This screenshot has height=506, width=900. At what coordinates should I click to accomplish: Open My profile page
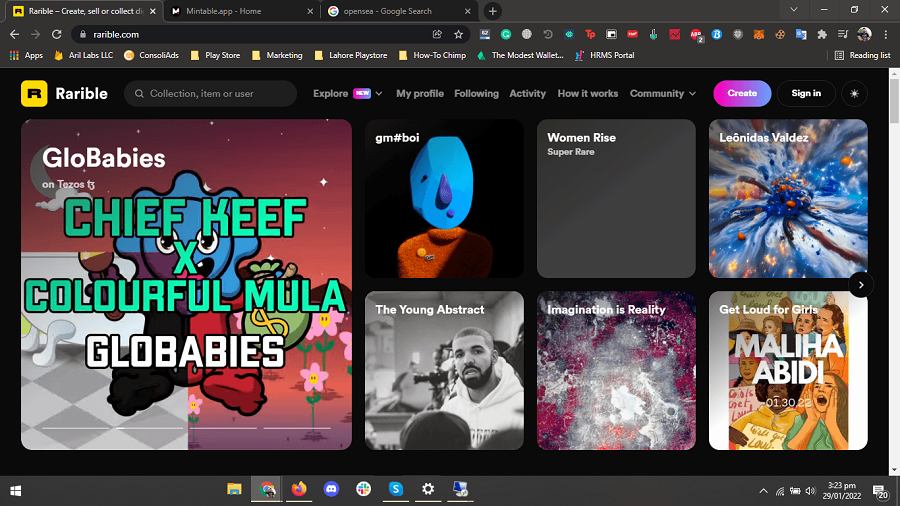(420, 94)
